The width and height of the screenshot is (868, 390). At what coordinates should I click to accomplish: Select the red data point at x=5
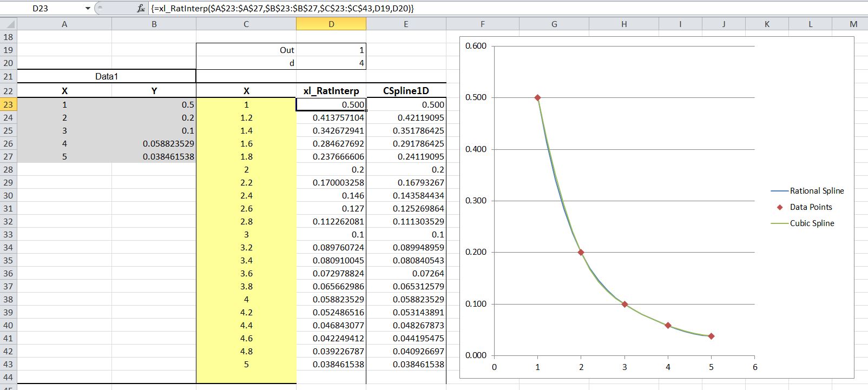pos(711,336)
